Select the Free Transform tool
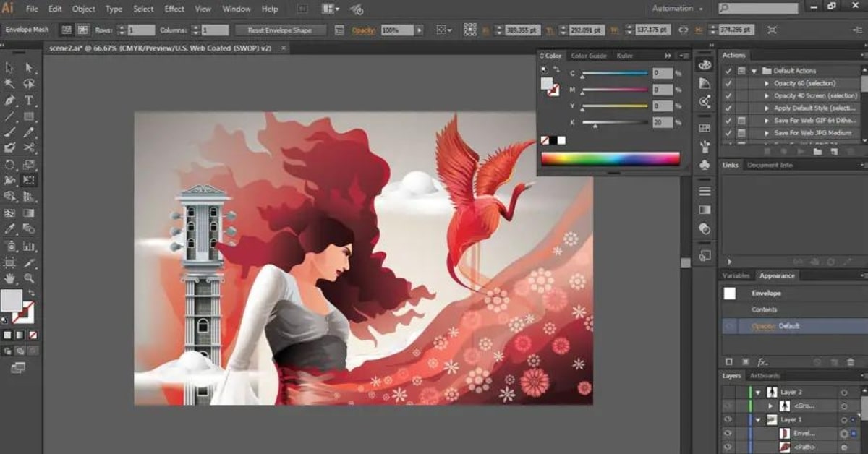868x454 pixels. [x=29, y=180]
